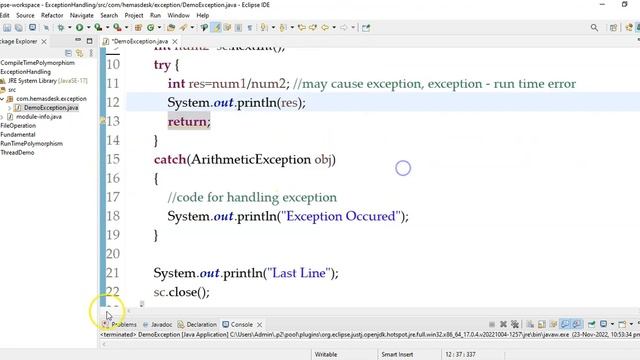
Task: Open the Refactor menu
Action: (52, 15)
